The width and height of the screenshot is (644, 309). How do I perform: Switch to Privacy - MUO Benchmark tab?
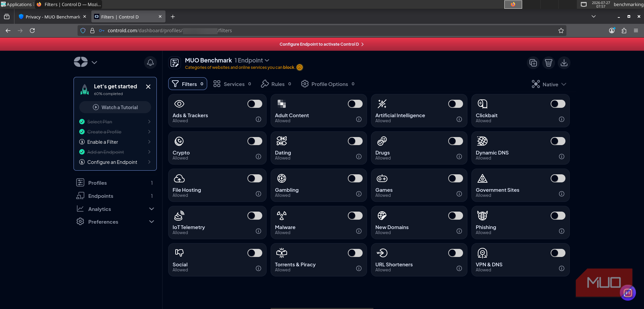tap(53, 17)
